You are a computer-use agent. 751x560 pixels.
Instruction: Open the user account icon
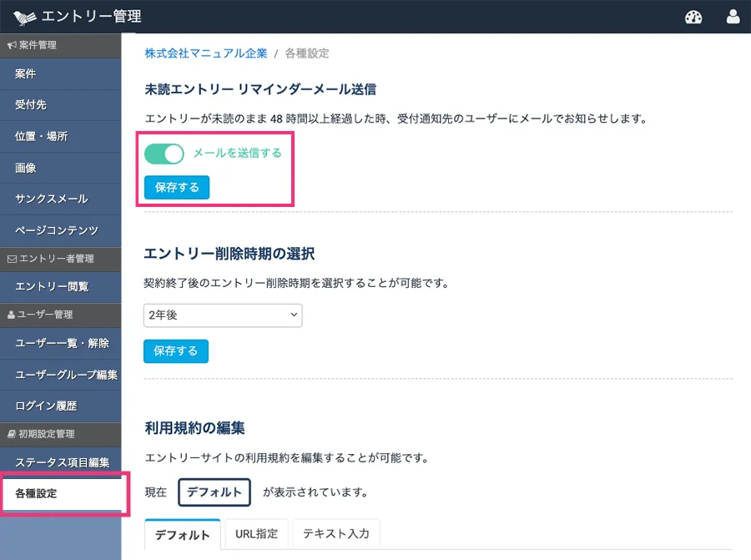tap(733, 17)
